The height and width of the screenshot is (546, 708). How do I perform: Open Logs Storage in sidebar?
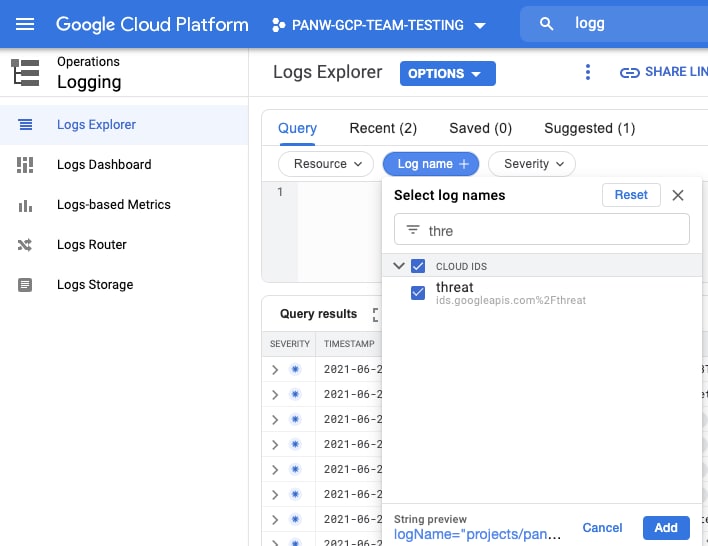coord(95,285)
